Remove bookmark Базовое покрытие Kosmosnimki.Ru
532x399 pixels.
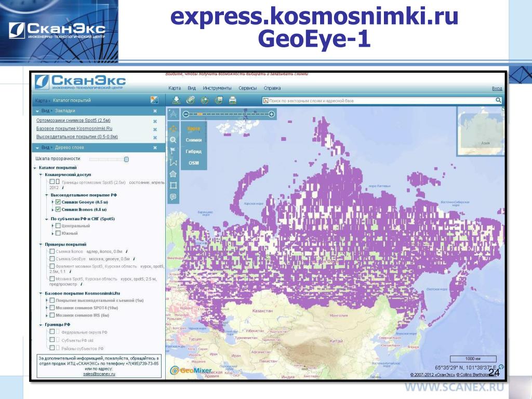155,129
